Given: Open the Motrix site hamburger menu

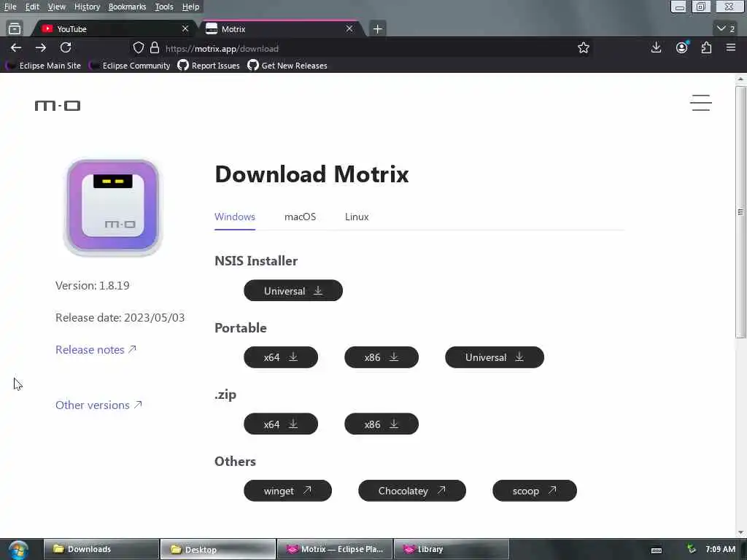Looking at the screenshot, I should pos(701,103).
